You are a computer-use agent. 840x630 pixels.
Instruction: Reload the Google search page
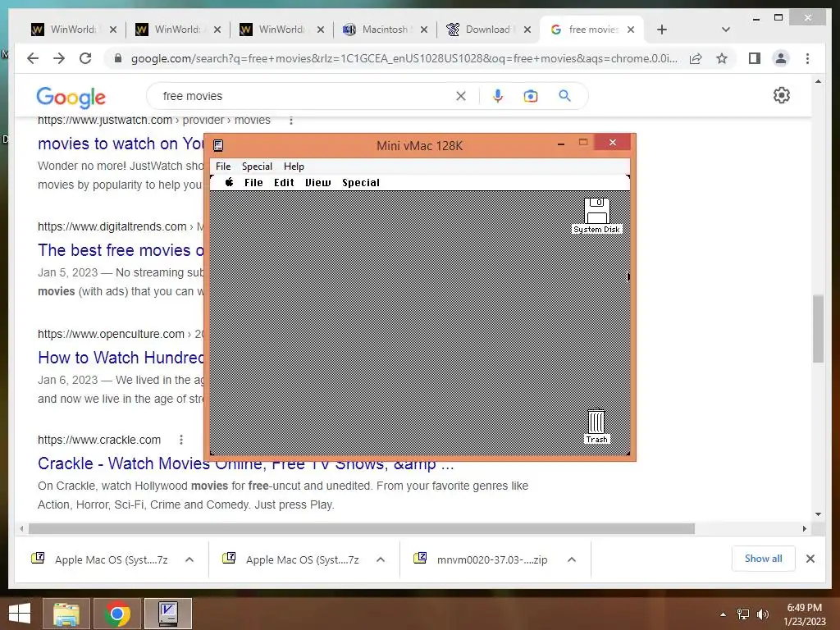click(x=85, y=58)
